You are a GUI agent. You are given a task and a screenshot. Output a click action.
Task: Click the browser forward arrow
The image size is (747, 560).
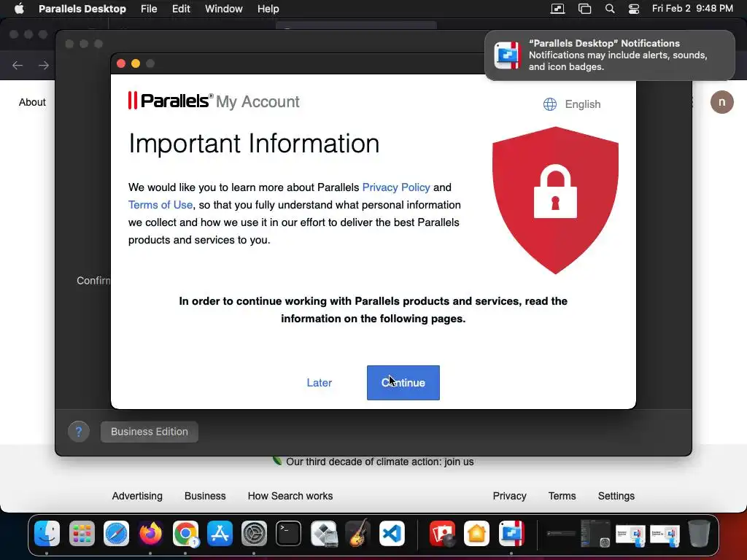pos(43,65)
